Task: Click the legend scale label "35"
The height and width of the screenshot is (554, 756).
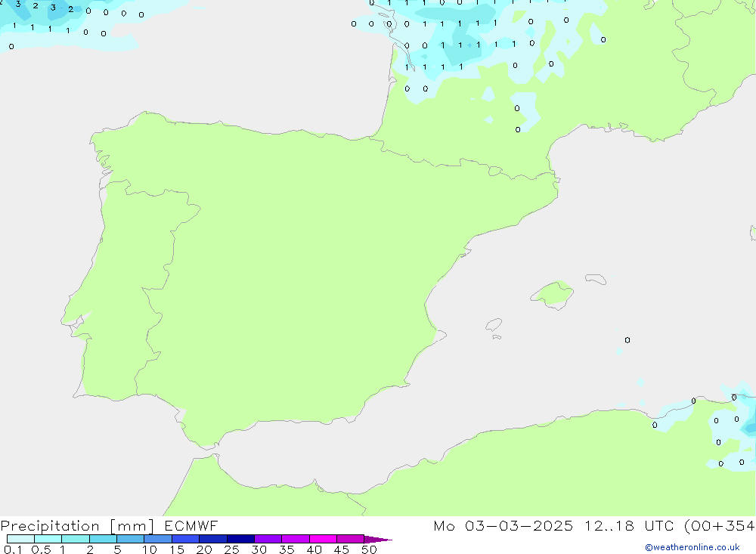Action: pos(287,549)
